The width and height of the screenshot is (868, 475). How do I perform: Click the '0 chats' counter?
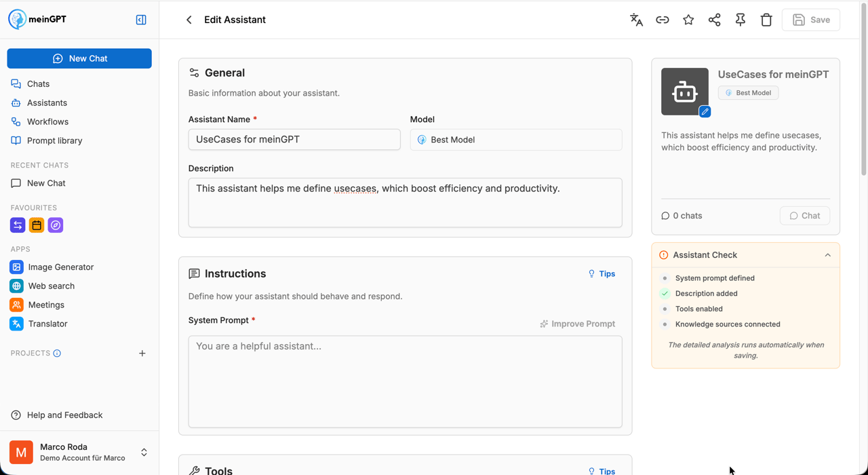tap(682, 216)
